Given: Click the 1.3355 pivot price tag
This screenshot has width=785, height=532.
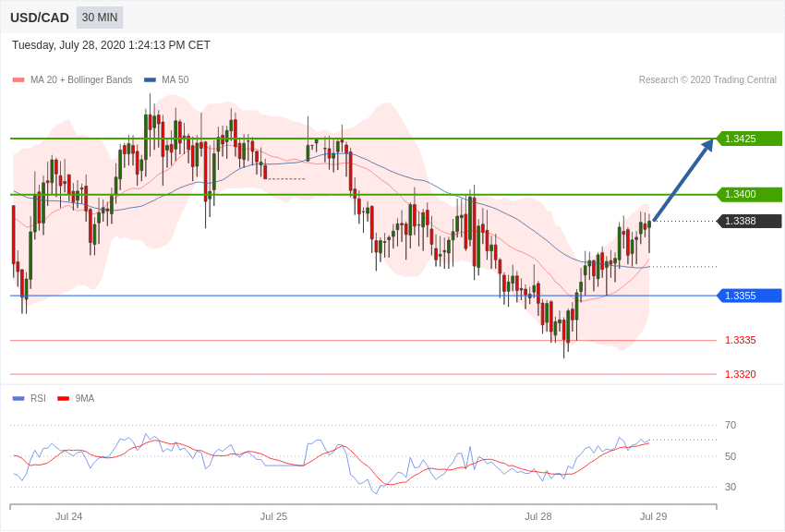Looking at the screenshot, I should coord(749,296).
